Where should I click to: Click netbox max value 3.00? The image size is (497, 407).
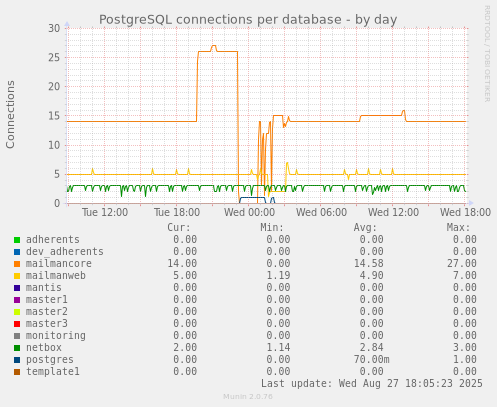(x=465, y=347)
